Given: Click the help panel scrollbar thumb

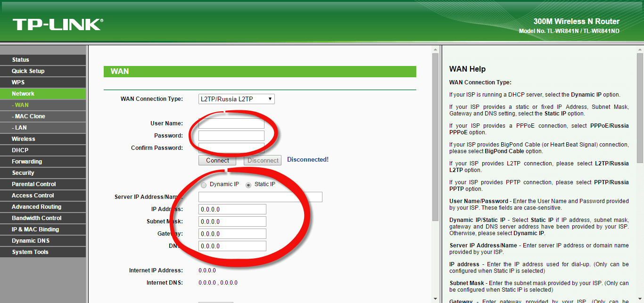Looking at the screenshot, I should click(640, 108).
